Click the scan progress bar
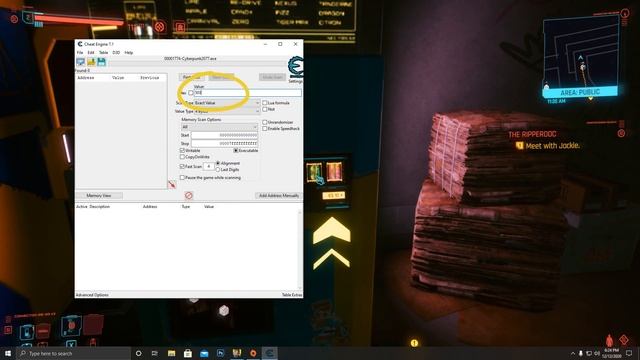The width and height of the screenshot is (640, 360). coord(197,64)
